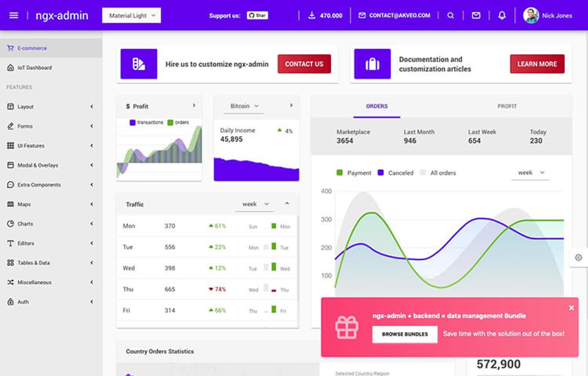Expand the Tables & Data sidebar menu
The height and width of the screenshot is (376, 588).
point(51,263)
